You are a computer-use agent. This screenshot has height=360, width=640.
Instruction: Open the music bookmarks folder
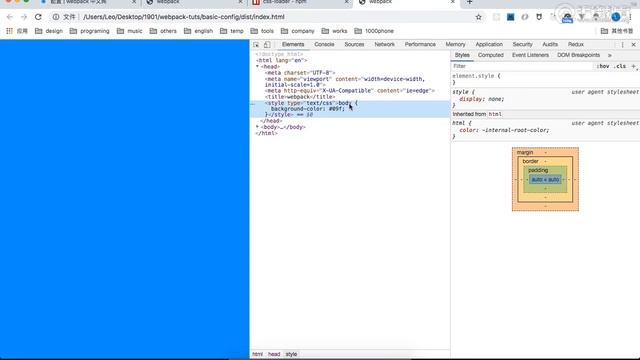130,31
